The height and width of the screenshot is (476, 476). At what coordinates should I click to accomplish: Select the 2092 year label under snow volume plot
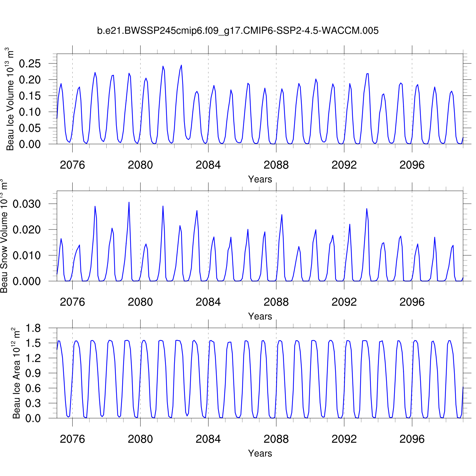[344, 302]
